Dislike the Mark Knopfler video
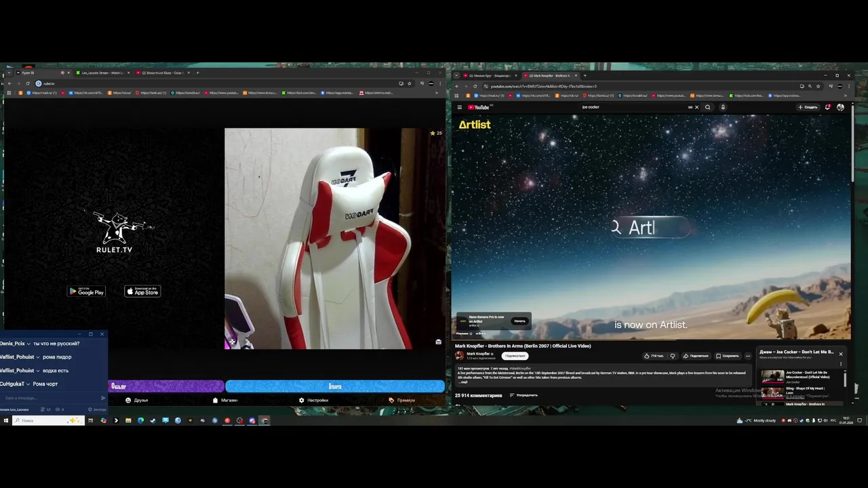This screenshot has width=868, height=488. [673, 356]
